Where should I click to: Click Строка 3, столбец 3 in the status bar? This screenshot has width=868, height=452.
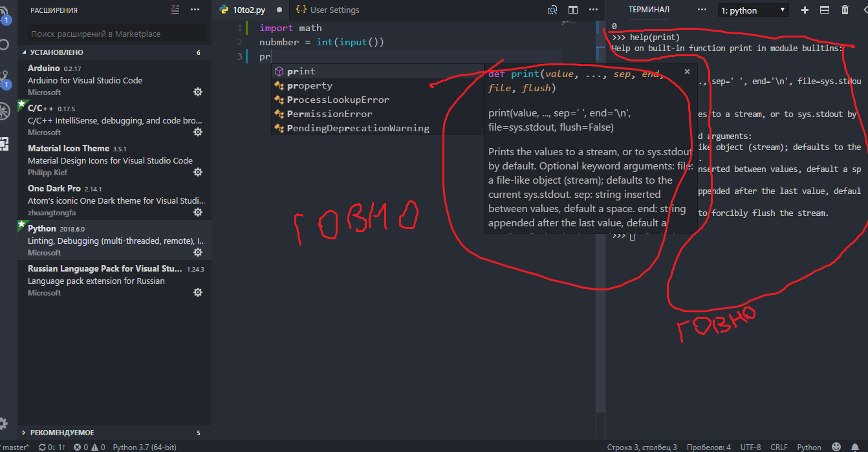[x=642, y=447]
